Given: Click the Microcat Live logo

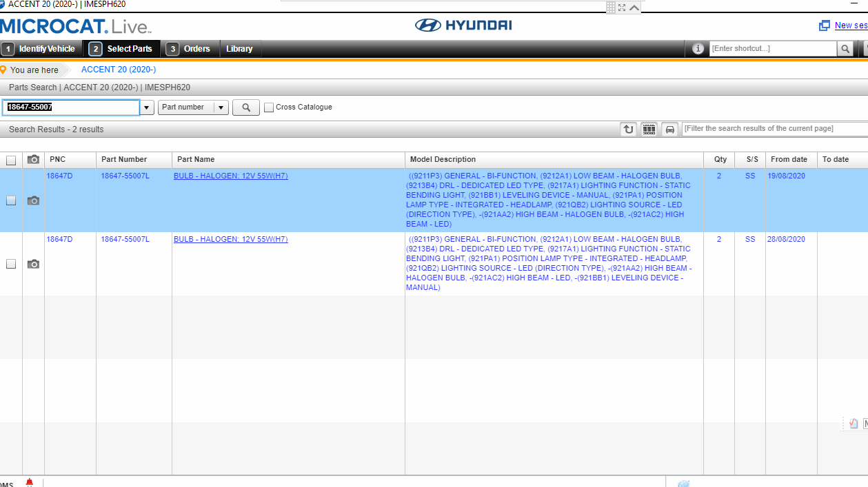Looking at the screenshot, I should point(74,27).
